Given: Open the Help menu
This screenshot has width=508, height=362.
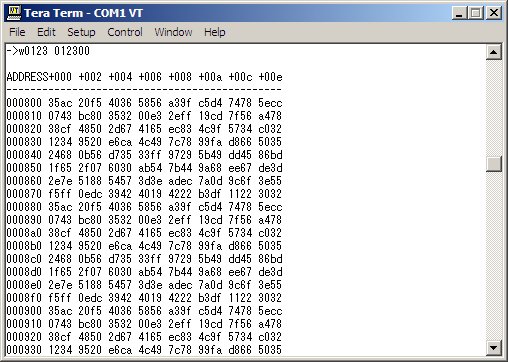Looking at the screenshot, I should coord(214,32).
